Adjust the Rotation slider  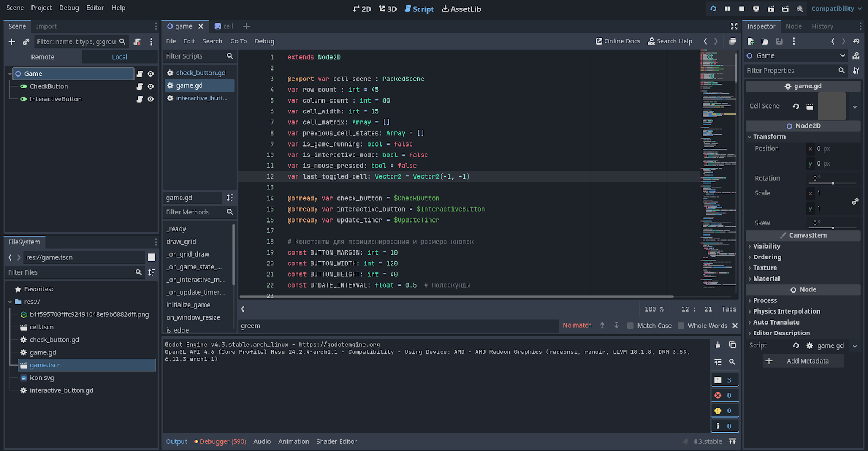(833, 183)
